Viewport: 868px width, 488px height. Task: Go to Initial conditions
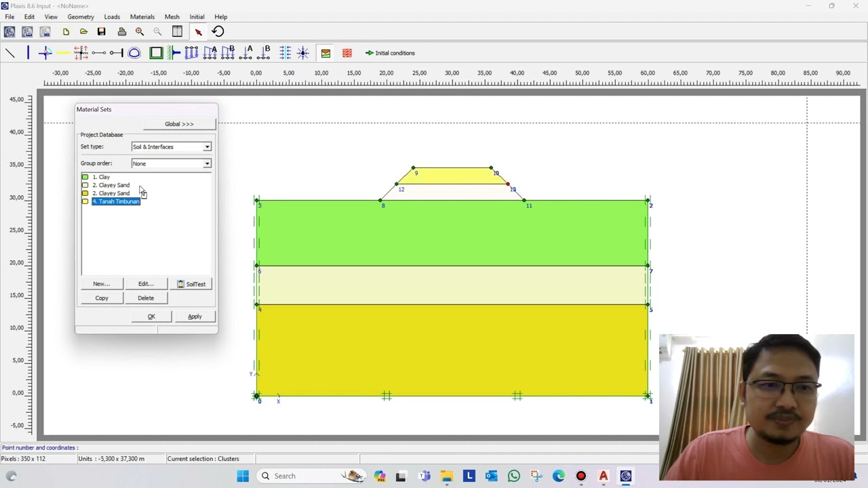(390, 53)
